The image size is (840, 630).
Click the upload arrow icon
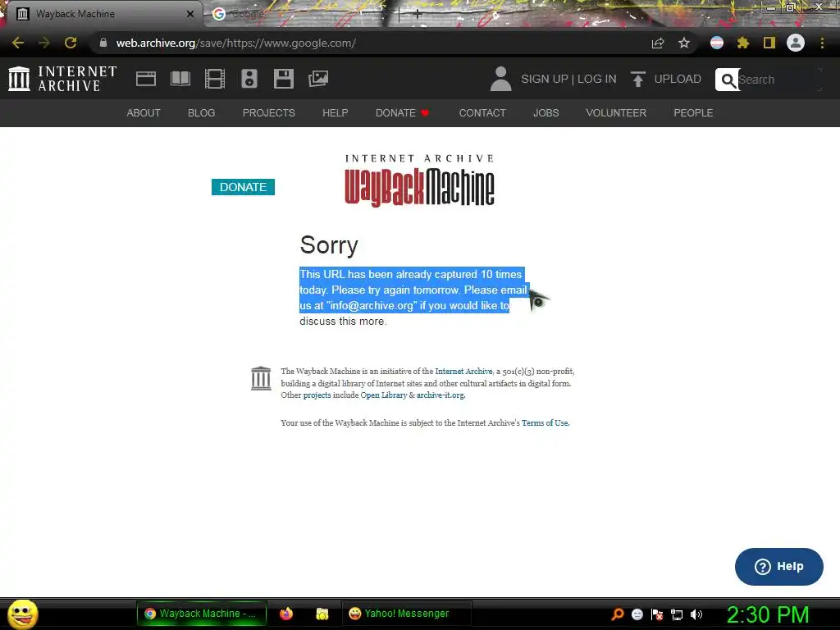pos(637,79)
